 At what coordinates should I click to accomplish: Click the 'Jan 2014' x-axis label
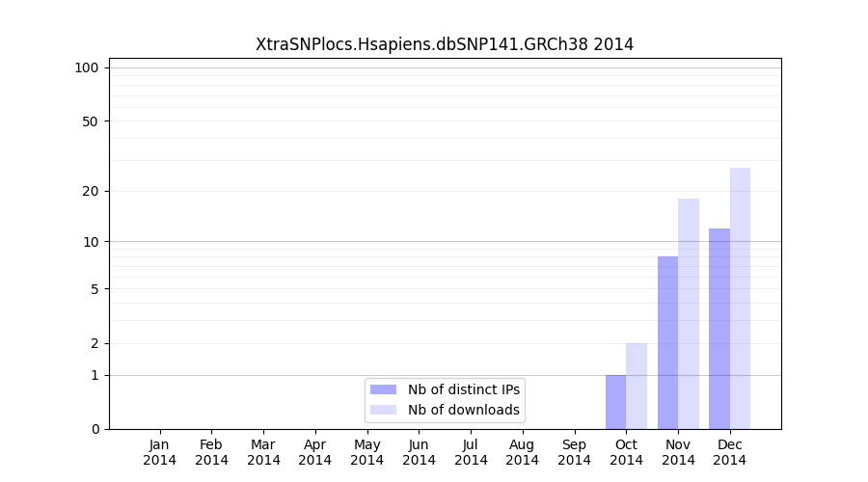pyautogui.click(x=160, y=452)
